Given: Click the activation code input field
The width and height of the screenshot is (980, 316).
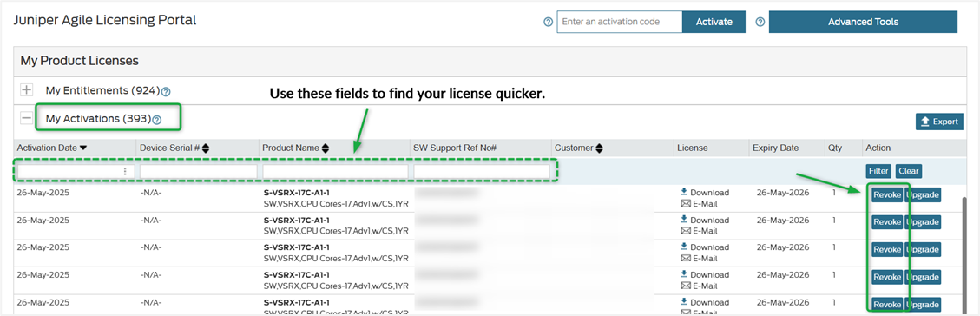Looking at the screenshot, I should [x=620, y=22].
